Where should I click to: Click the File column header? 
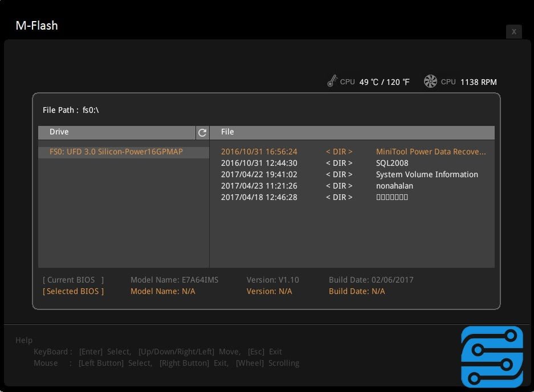tap(227, 132)
